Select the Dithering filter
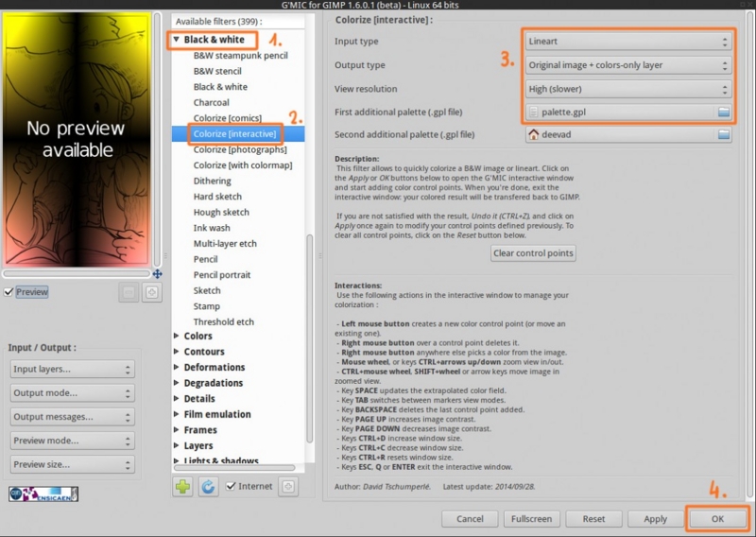This screenshot has height=537, width=756. (212, 181)
